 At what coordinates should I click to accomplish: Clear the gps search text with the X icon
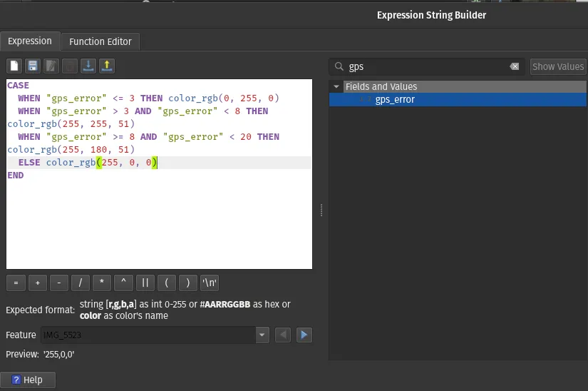(x=515, y=66)
